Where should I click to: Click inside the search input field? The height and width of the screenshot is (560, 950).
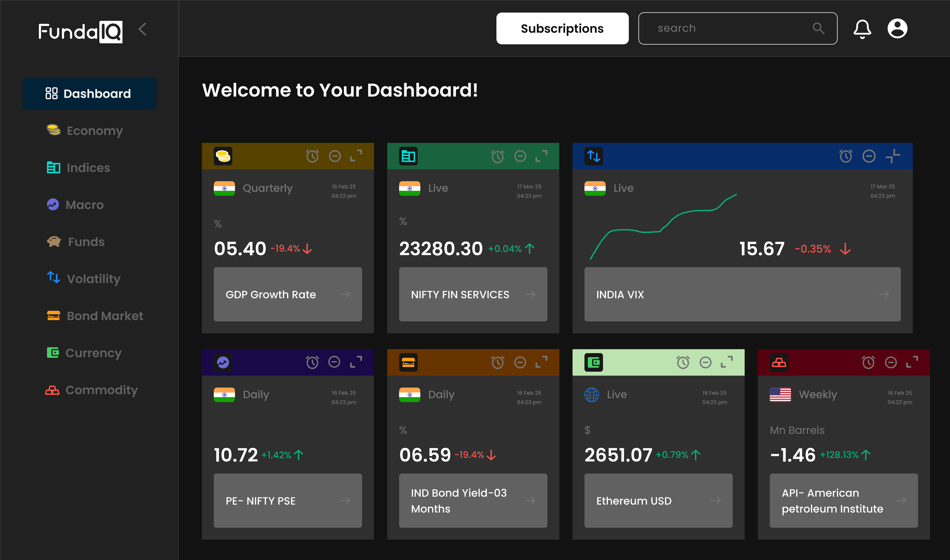[x=717, y=28]
